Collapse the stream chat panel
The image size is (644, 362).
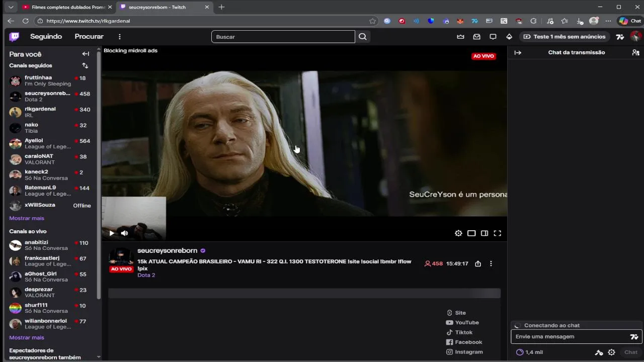click(x=518, y=52)
